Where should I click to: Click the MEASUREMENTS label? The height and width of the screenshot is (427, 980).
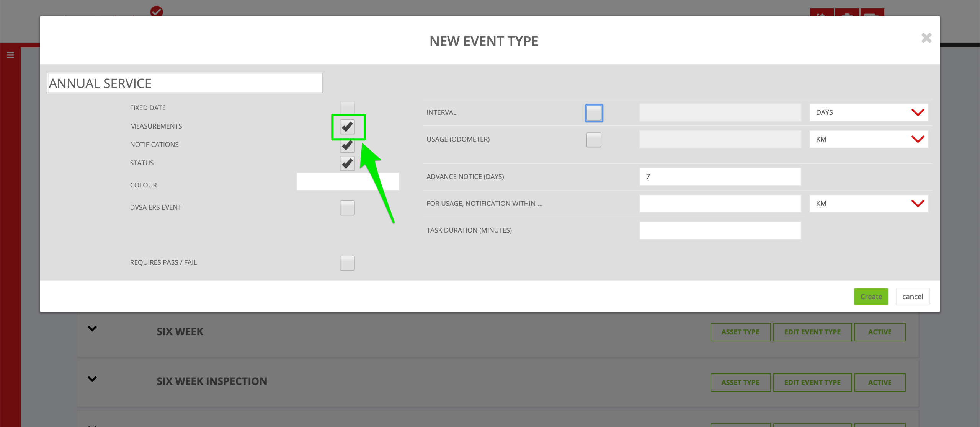(x=156, y=126)
